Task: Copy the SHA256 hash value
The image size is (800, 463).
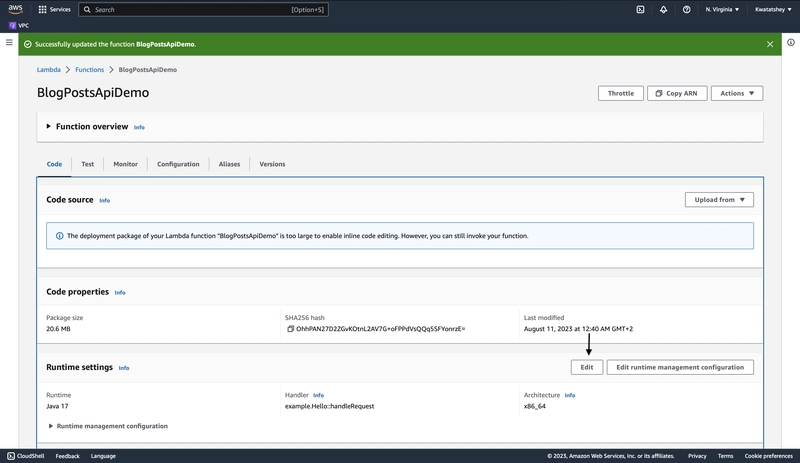Action: pos(290,329)
